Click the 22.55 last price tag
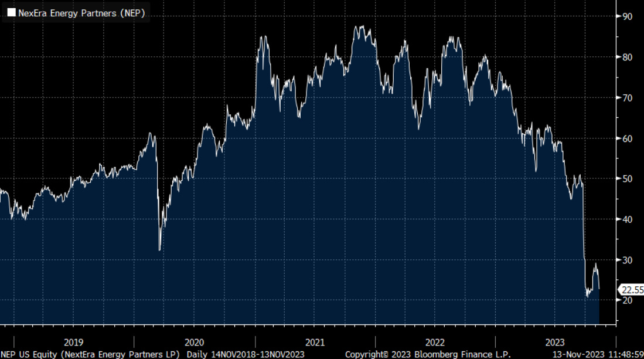Screen dimensions: 644x359 click(x=632, y=290)
